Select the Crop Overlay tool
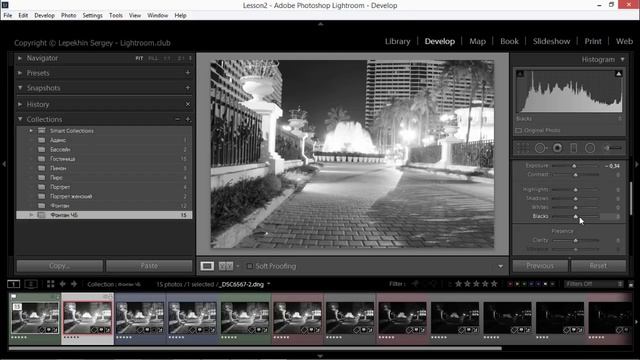The height and width of the screenshot is (360, 640). point(522,148)
